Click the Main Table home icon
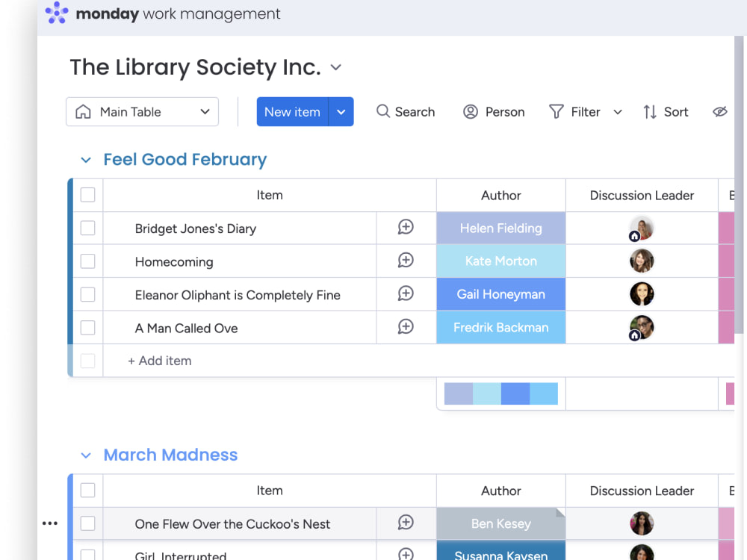The image size is (747, 560). pos(84,112)
